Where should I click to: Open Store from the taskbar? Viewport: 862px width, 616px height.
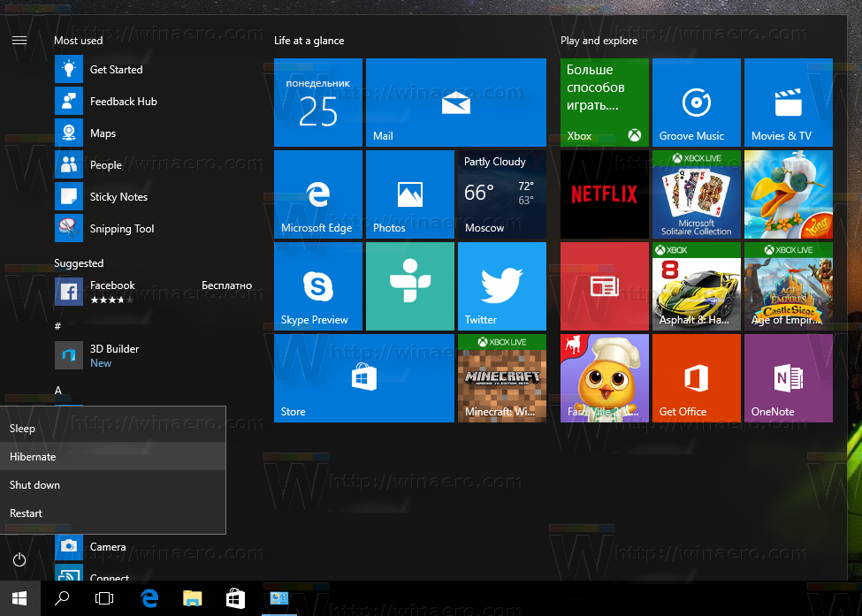pos(235,598)
